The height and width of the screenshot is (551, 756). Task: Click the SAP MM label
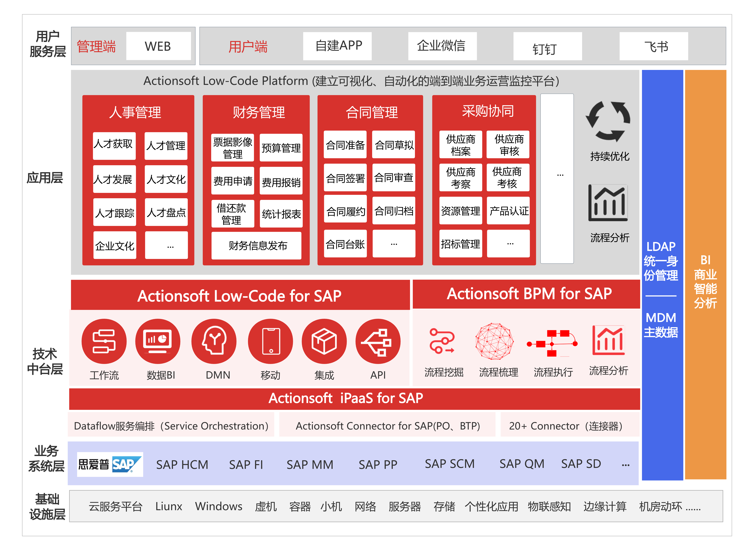point(310,465)
